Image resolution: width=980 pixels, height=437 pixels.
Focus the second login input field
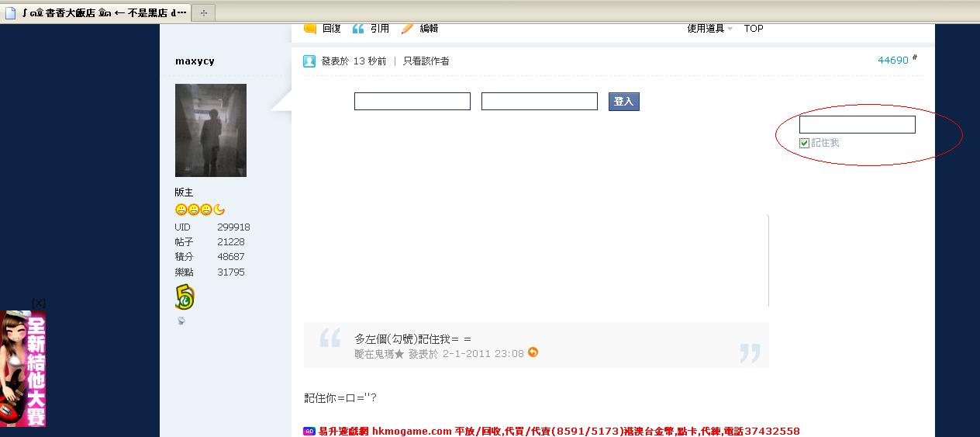click(540, 101)
